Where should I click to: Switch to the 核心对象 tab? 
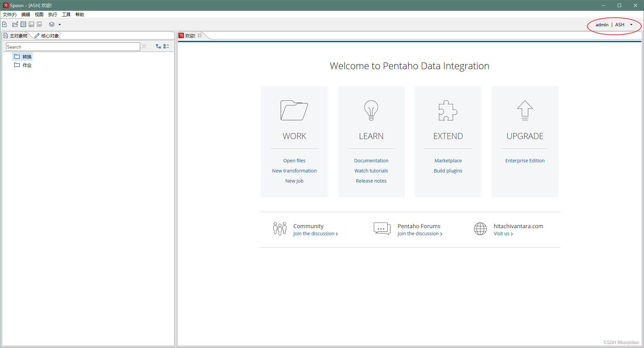click(x=47, y=36)
